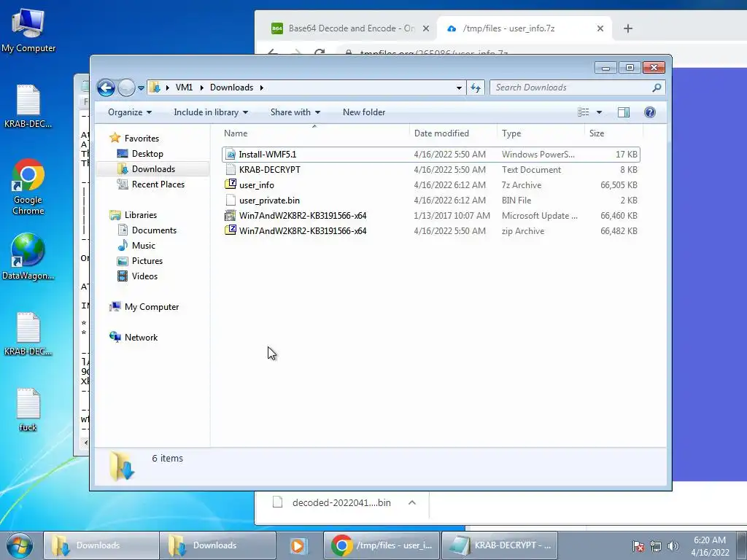Open Desktop in the navigation pane
747x560 pixels.
(147, 153)
